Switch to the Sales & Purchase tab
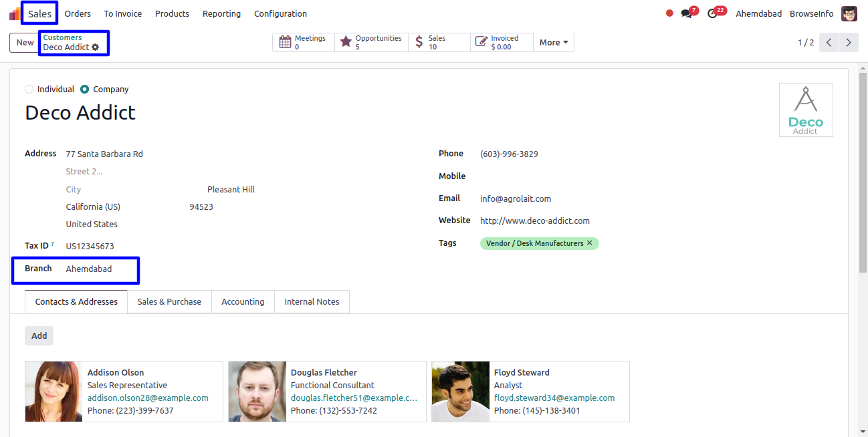 click(169, 302)
